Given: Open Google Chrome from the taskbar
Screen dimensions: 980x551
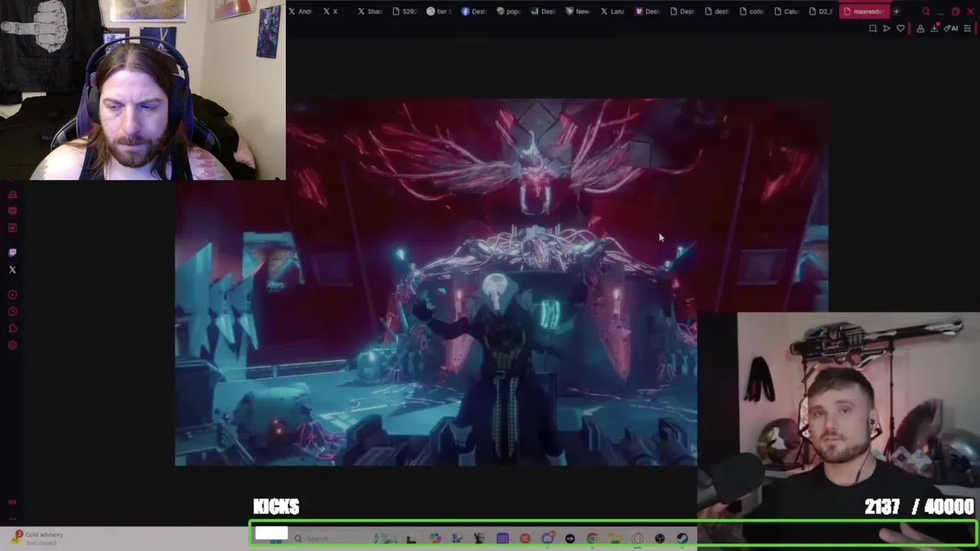Looking at the screenshot, I should [592, 539].
